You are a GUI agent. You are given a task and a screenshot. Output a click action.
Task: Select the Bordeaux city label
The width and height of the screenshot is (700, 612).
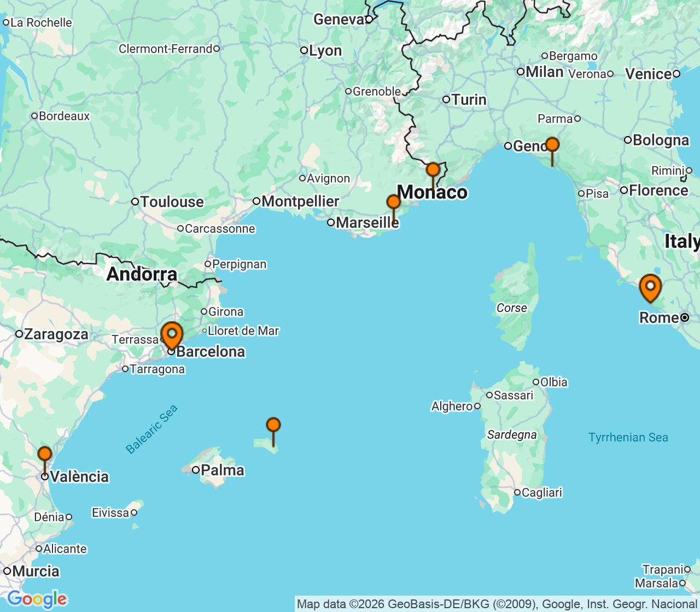(x=64, y=116)
